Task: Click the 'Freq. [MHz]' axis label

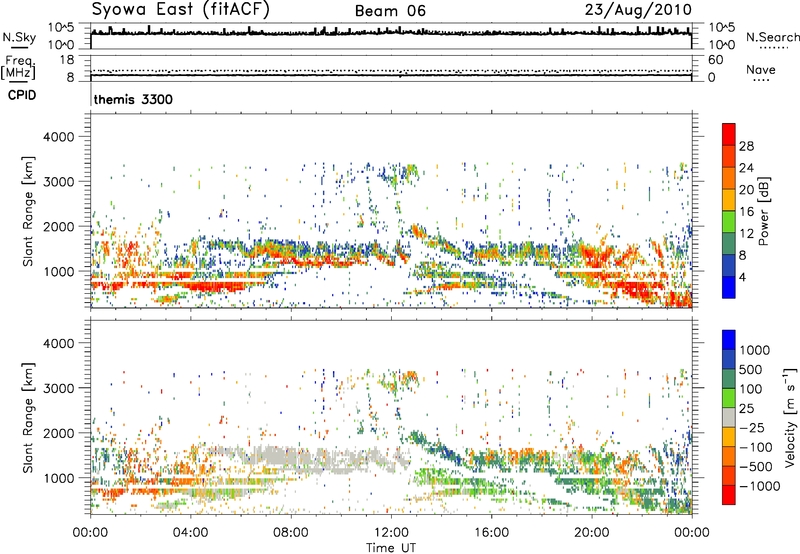Action: [x=18, y=68]
